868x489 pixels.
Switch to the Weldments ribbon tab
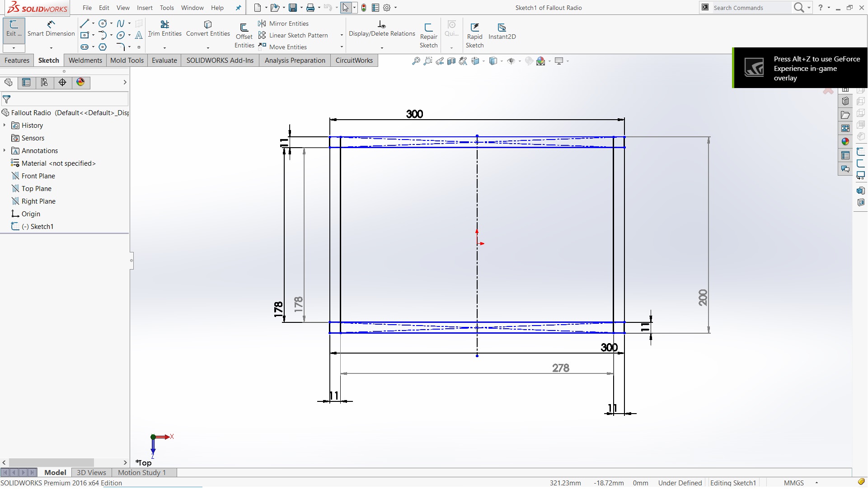click(85, 60)
